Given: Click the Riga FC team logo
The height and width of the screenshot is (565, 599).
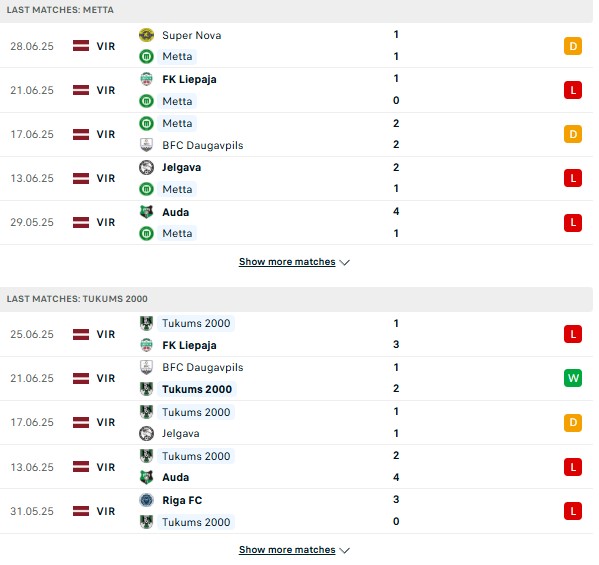Looking at the screenshot, I should coord(146,500).
